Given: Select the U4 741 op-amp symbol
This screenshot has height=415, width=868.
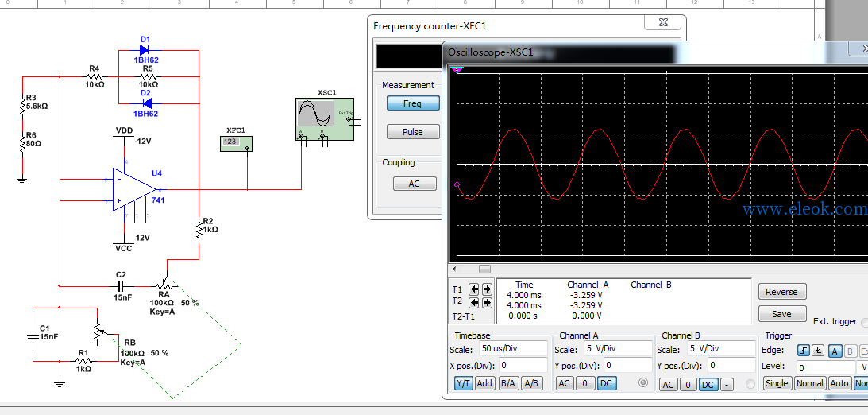Looking at the screenshot, I should pyautogui.click(x=134, y=189).
